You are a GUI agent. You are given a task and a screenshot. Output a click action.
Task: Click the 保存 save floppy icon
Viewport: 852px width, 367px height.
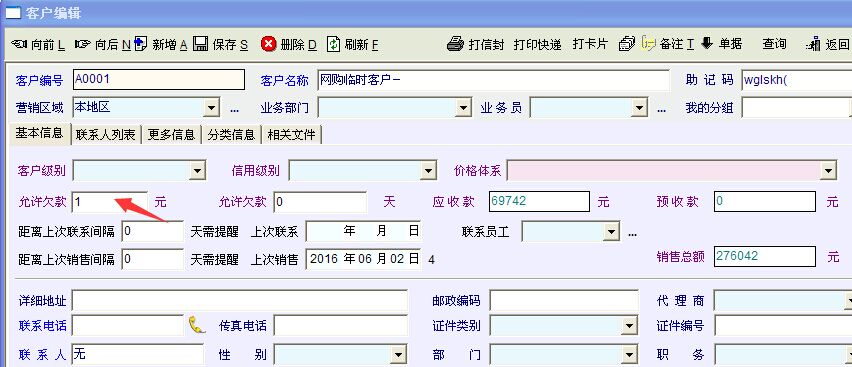point(201,43)
